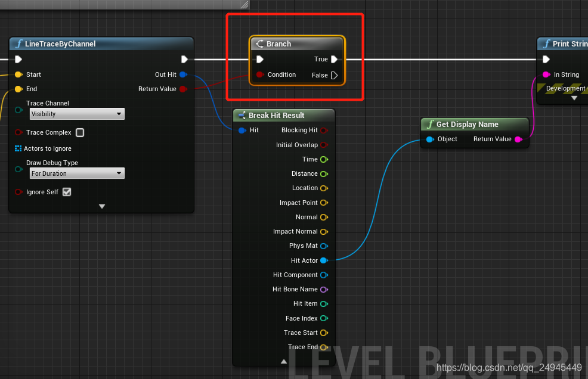The width and height of the screenshot is (588, 379).
Task: Click the Hit Actor output pin
Action: click(324, 260)
